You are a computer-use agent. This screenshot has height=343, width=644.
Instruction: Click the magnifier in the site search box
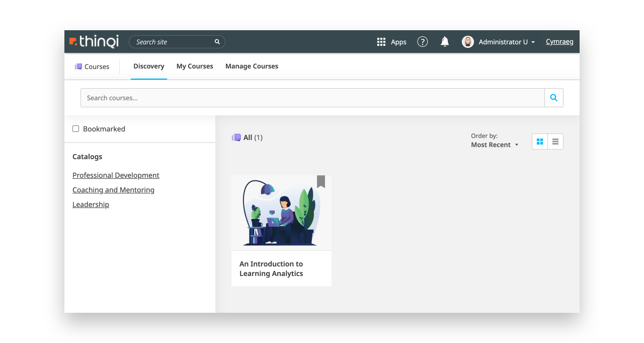[x=217, y=42]
